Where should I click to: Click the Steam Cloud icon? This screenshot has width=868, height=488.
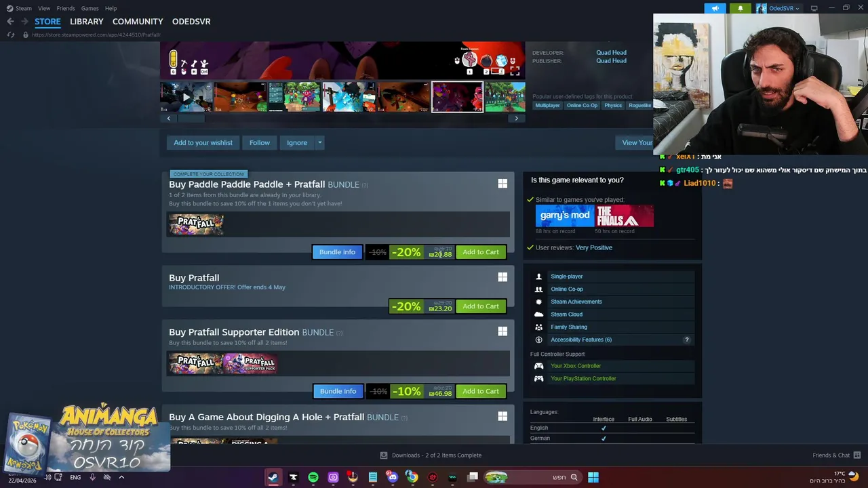pyautogui.click(x=538, y=314)
